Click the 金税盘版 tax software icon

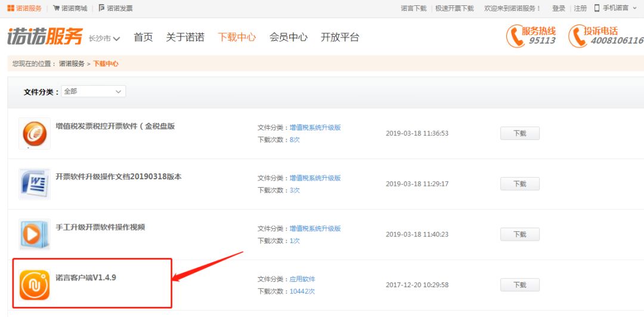35,133
